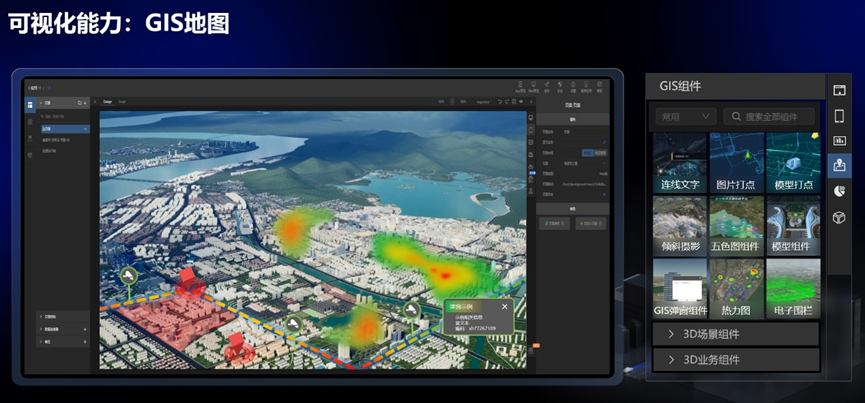865x403 pixels.
Task: Open the second icon in left sidebar
Action: coord(30,122)
